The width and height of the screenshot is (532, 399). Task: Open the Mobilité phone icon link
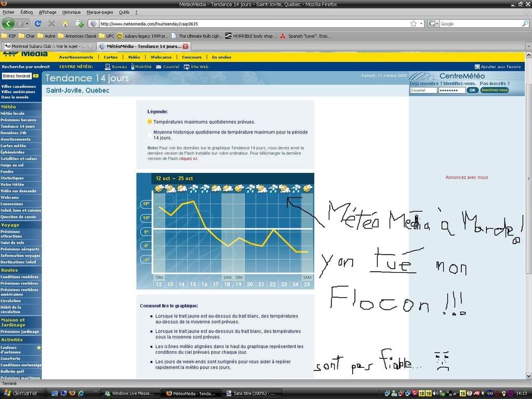[132, 67]
